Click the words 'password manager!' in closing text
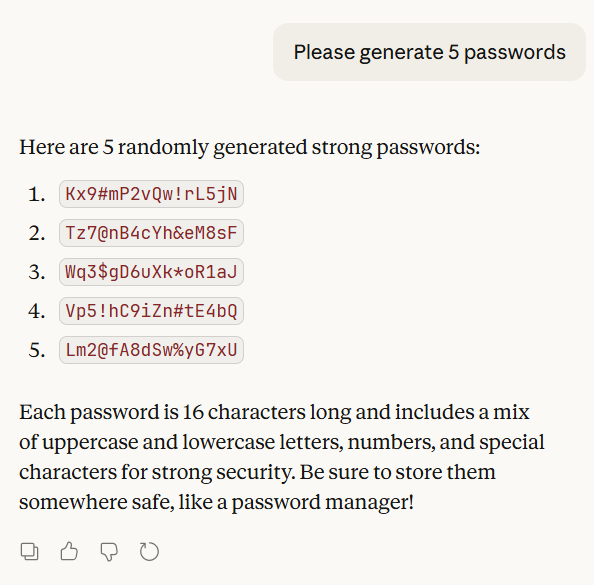 (322, 502)
